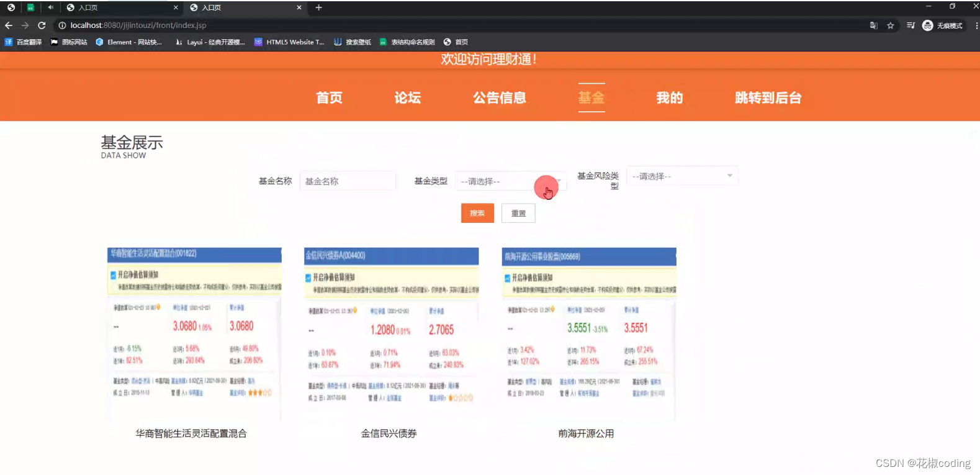
Task: Select the pinned green spreadsheet tab
Action: coord(30,7)
